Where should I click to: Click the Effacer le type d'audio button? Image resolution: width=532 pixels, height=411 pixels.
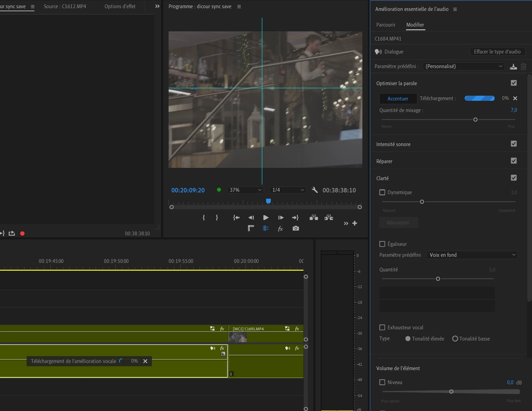click(x=497, y=52)
